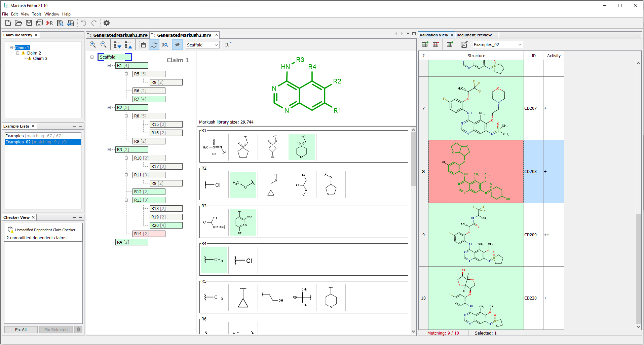The width and height of the screenshot is (644, 345).
Task: Toggle the R-group fragment selection mode icon
Action: tap(154, 44)
